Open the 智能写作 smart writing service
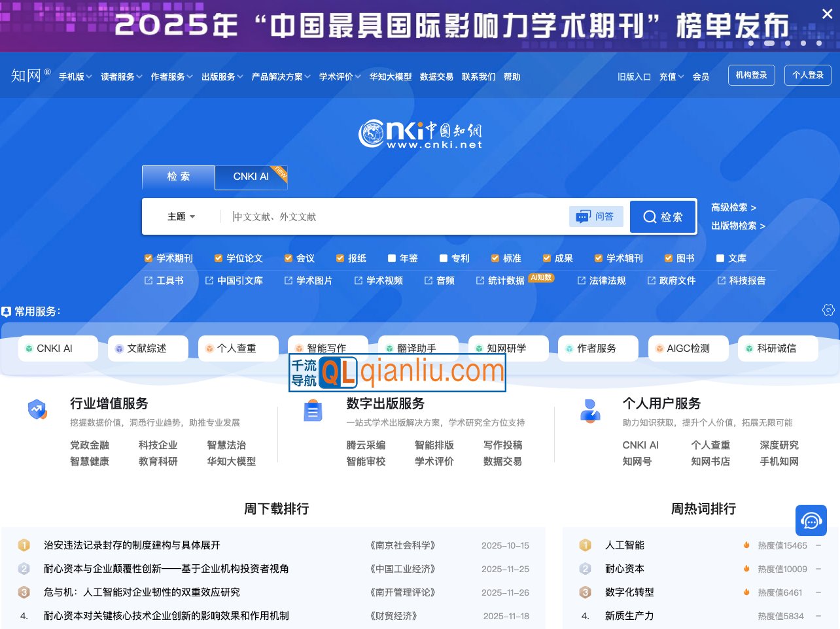This screenshot has height=629, width=840. (327, 348)
